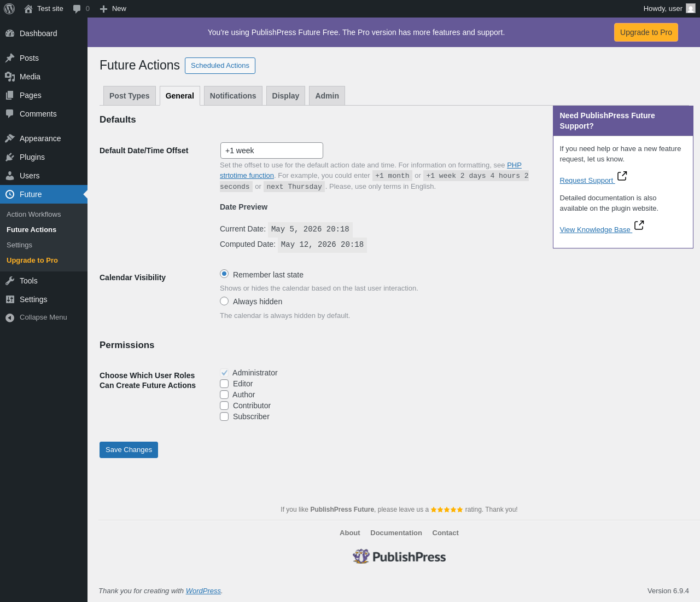The height and width of the screenshot is (602, 700).
Task: Open the View Knowledge Base link
Action: (x=595, y=230)
